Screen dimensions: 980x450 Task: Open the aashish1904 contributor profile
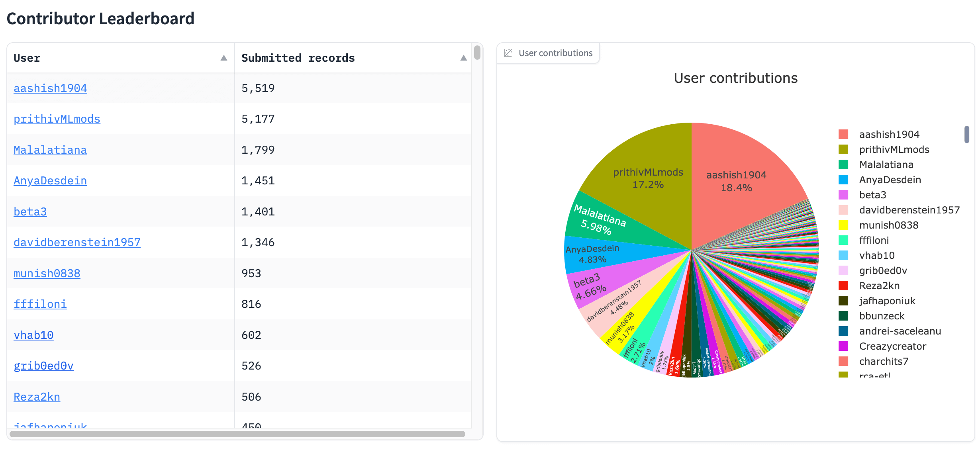coord(49,88)
